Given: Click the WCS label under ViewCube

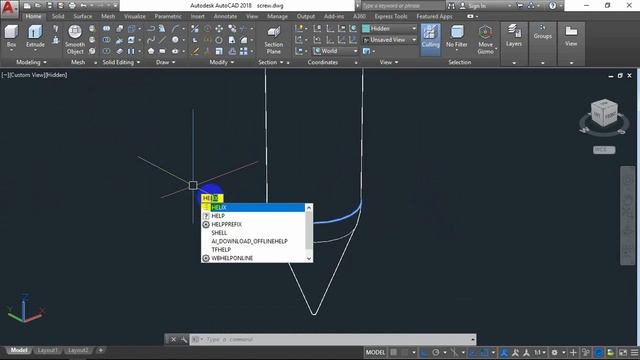Looking at the screenshot, I should (x=604, y=150).
